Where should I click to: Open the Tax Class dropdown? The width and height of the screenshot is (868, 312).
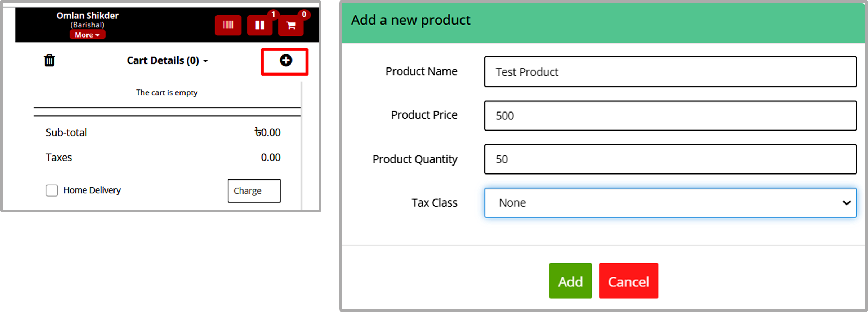point(670,203)
